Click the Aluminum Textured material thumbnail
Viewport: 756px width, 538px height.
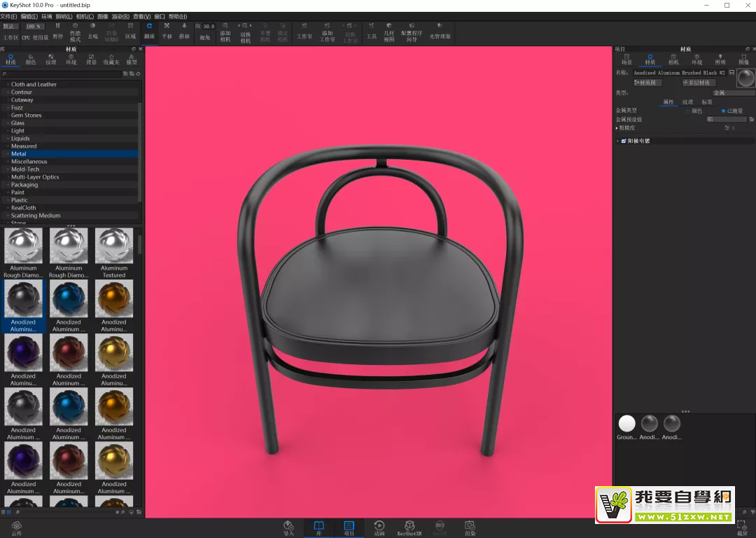click(114, 247)
